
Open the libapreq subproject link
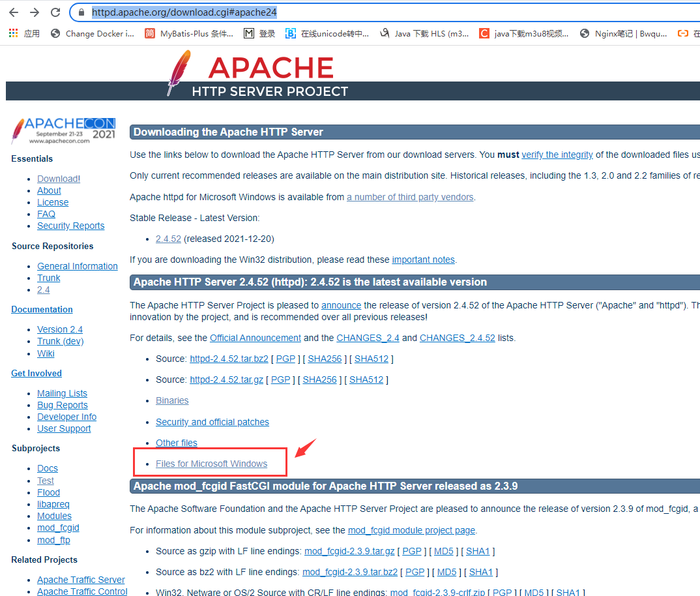point(53,504)
